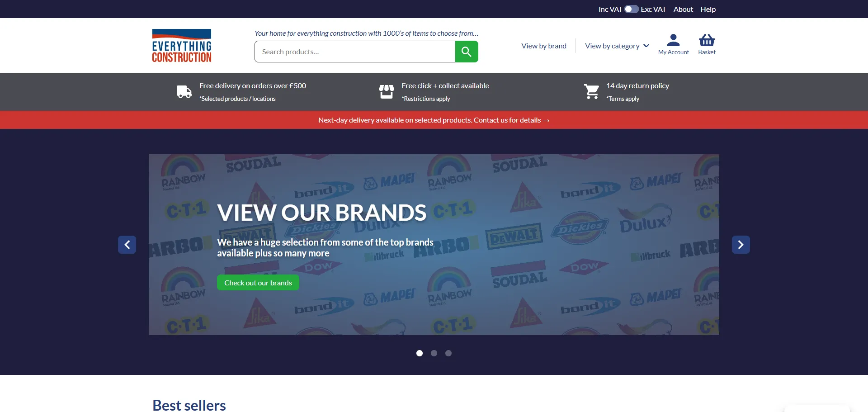Viewport: 868px width, 412px height.
Task: Open View by brand link
Action: [544, 46]
